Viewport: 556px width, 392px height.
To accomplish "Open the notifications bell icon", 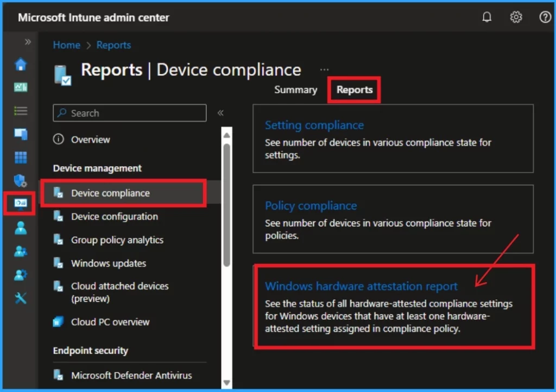I will tap(487, 17).
